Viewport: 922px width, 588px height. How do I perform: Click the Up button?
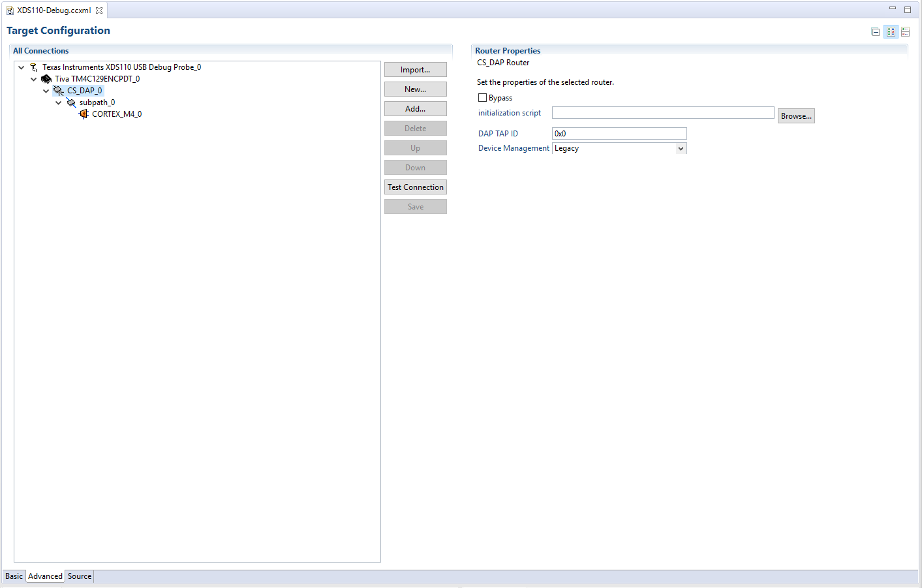(415, 148)
